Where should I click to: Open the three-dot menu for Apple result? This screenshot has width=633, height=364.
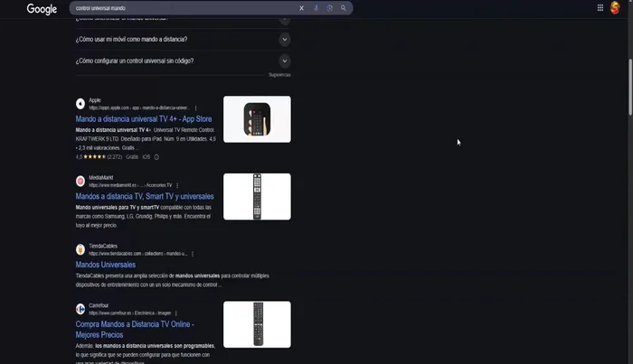click(x=195, y=107)
